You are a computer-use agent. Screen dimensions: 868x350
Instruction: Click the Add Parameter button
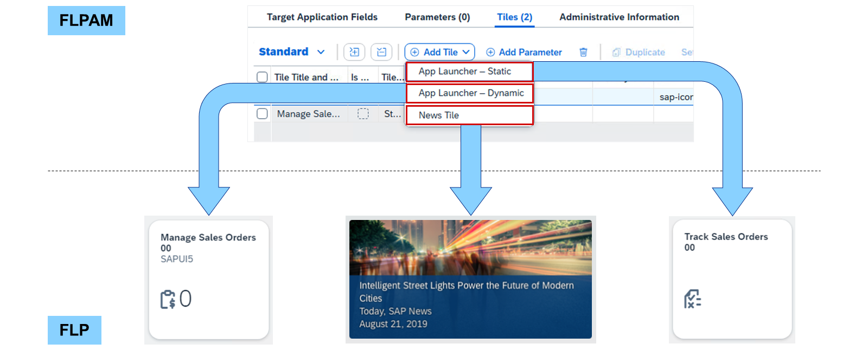coord(524,52)
